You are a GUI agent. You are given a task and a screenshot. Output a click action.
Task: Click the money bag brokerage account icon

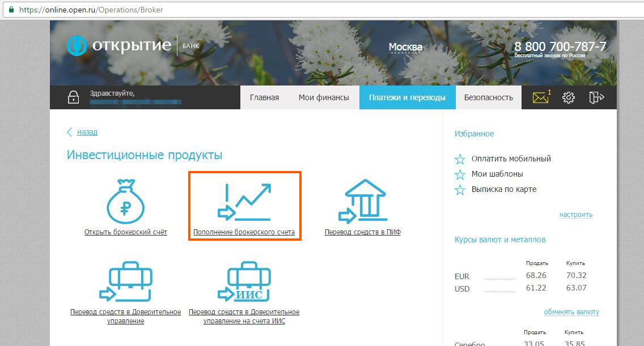[125, 202]
